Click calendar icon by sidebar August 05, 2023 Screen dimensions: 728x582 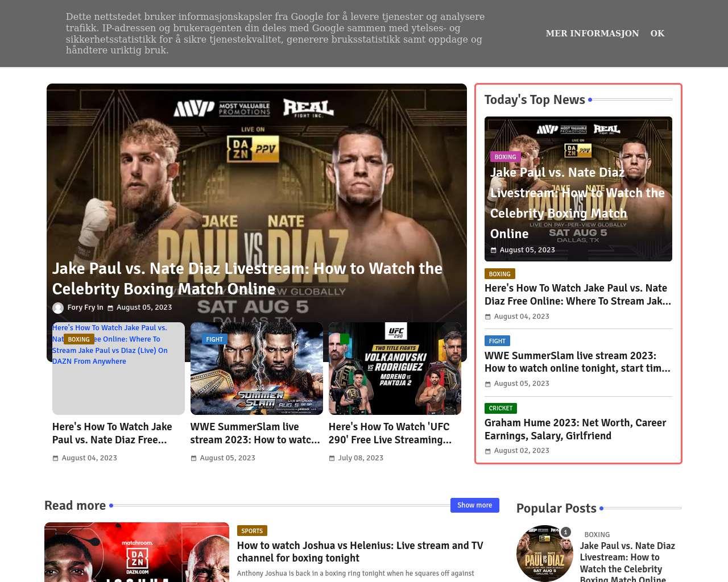[487, 384]
